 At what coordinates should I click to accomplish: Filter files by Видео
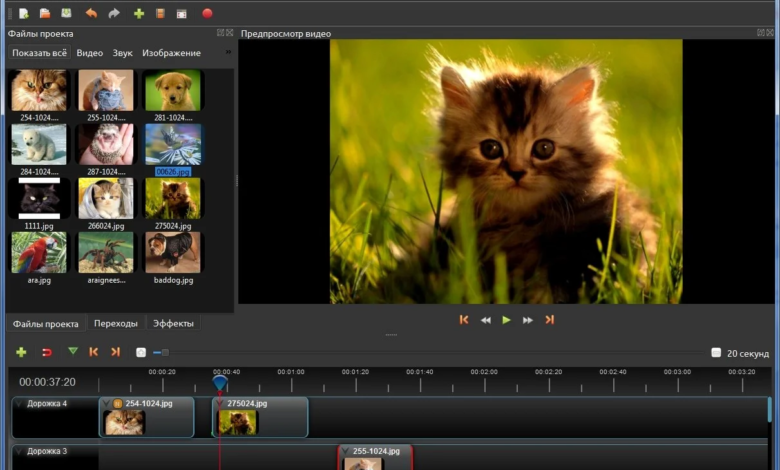click(90, 52)
